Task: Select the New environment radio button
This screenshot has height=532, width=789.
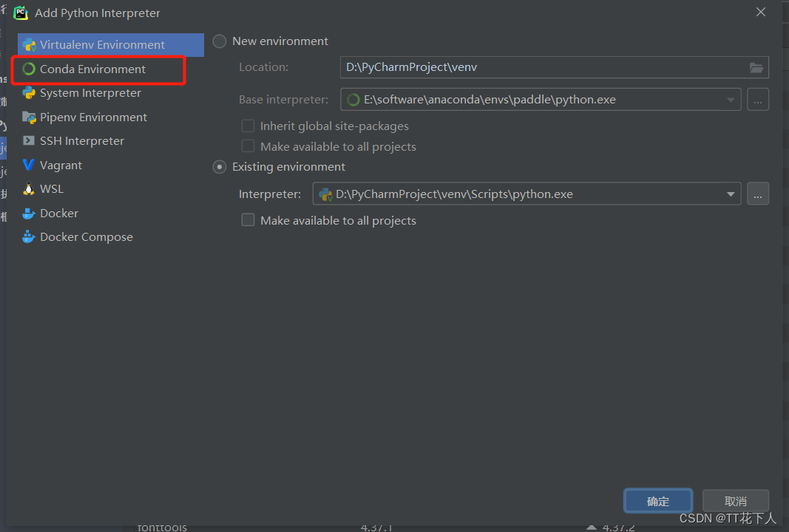Action: tap(220, 41)
